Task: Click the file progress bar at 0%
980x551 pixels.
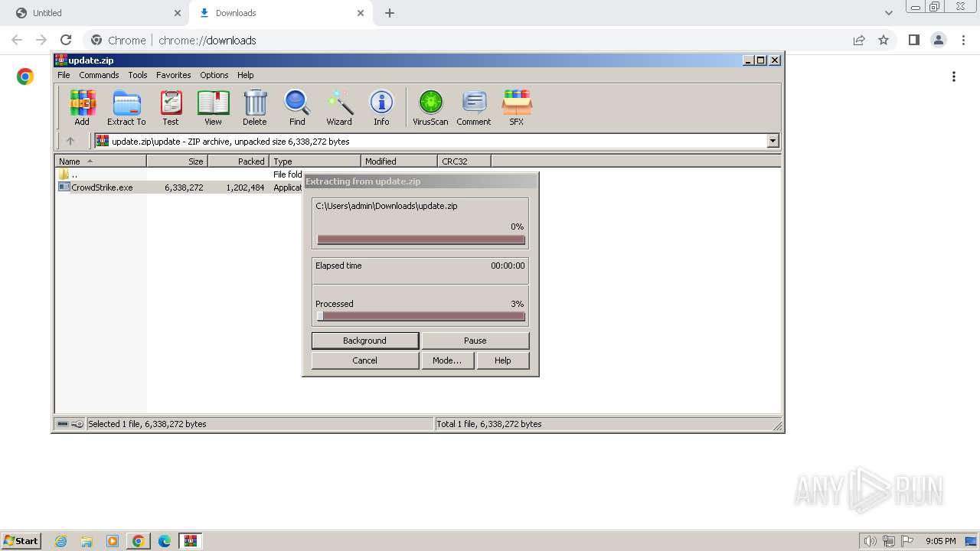Action: click(x=421, y=240)
